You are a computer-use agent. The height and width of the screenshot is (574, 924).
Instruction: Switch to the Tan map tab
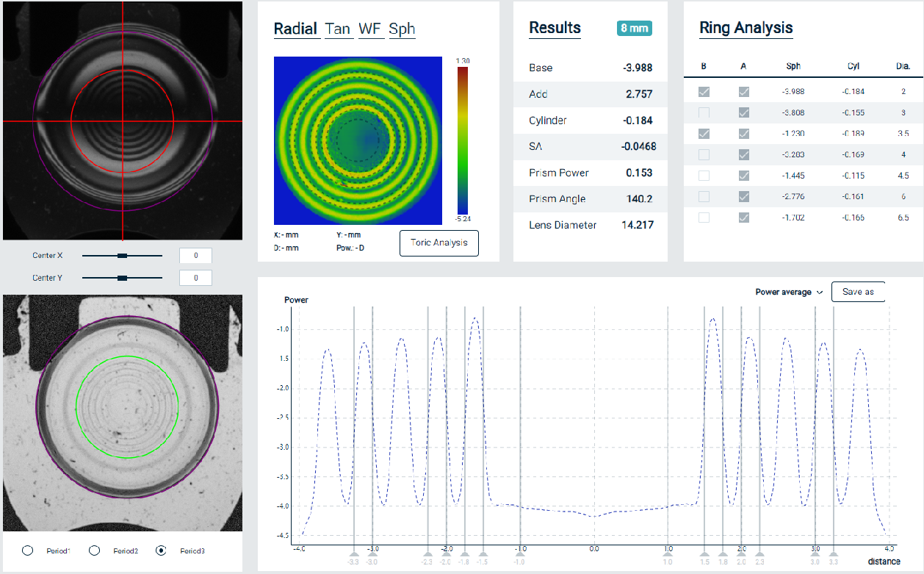(x=338, y=29)
